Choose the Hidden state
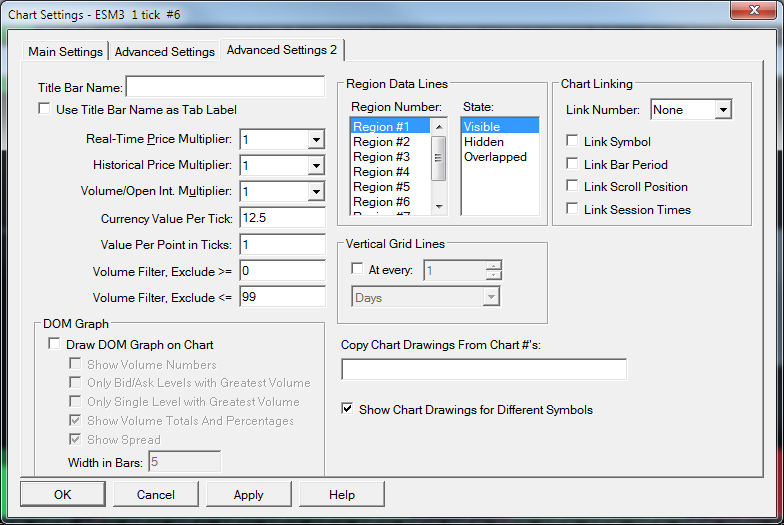 tap(500, 142)
